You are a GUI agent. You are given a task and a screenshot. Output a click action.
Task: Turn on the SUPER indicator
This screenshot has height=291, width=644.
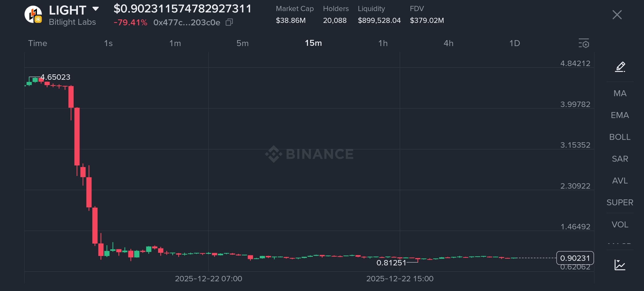(x=620, y=202)
